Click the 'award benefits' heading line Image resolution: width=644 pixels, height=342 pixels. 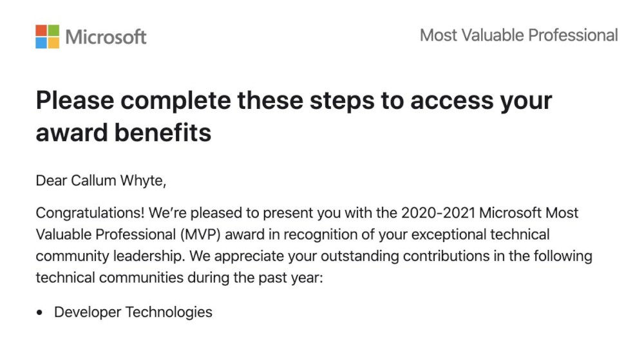(x=124, y=133)
